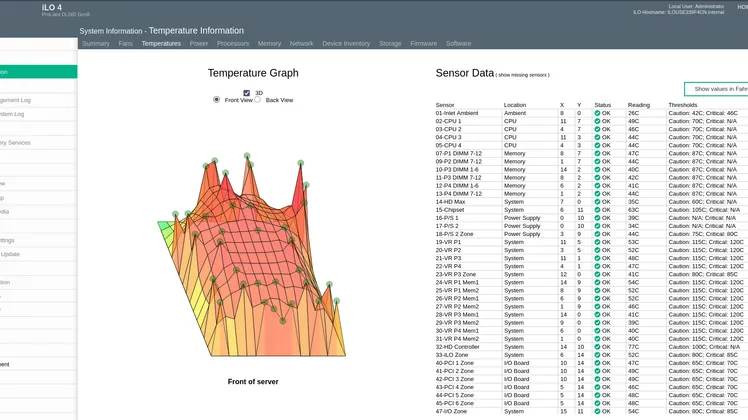Image resolution: width=748 pixels, height=420 pixels.
Task: Click OK status icon for 05-CPU 4
Action: 597,146
